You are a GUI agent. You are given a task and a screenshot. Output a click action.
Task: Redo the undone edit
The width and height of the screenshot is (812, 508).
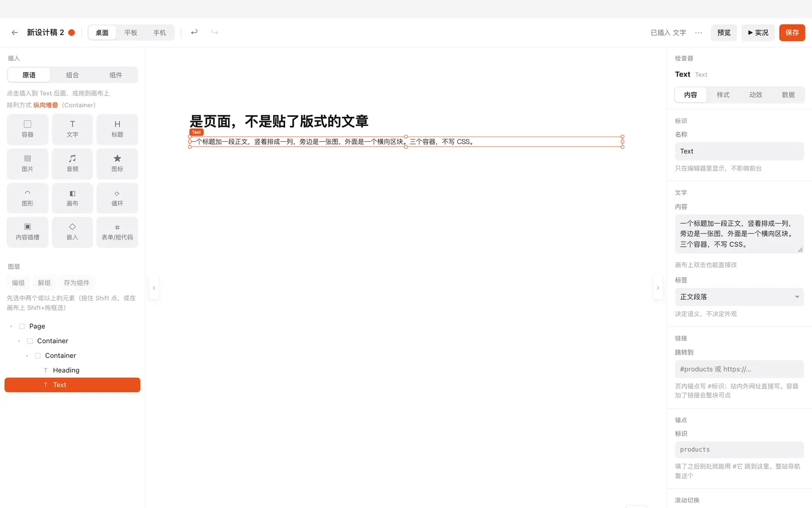[215, 33]
